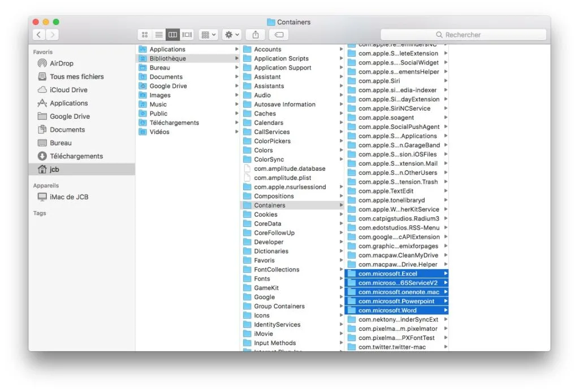Click the edit tags toolbar button
Screen dimensions: 579x392
(279, 35)
